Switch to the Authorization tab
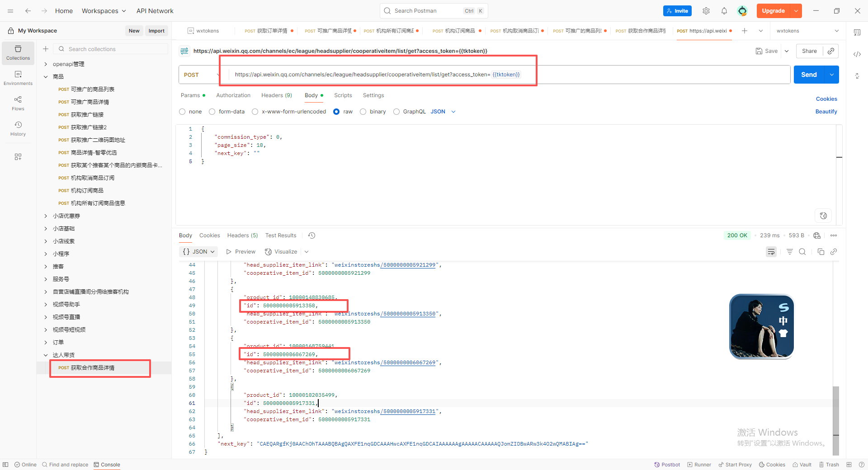The image size is (868, 470). [x=233, y=95]
